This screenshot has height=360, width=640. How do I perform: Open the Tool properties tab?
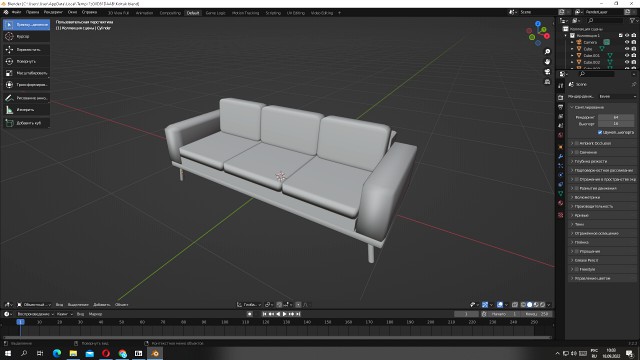click(560, 86)
